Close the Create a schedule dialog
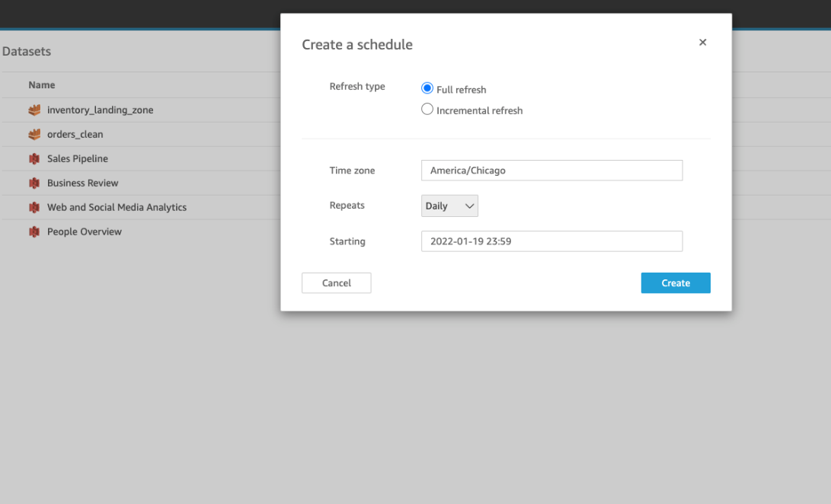 (x=703, y=43)
